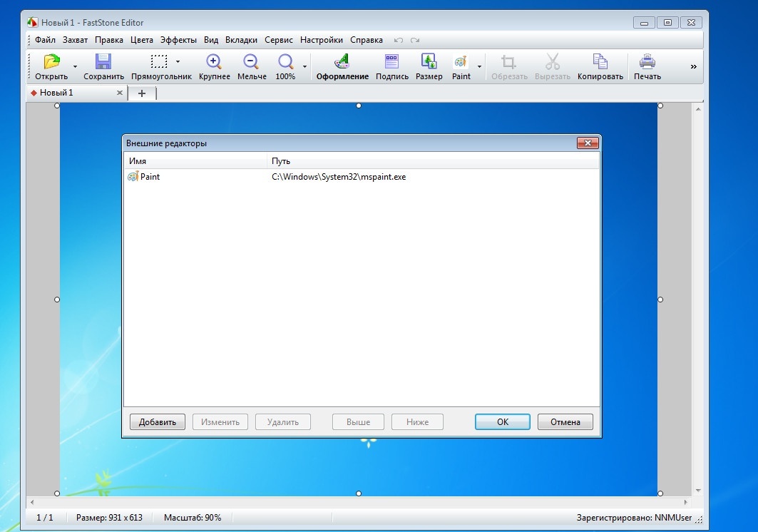Image resolution: width=758 pixels, height=532 pixels.
Task: Set zoom to 100% via magnifier icon
Action: pos(285,67)
